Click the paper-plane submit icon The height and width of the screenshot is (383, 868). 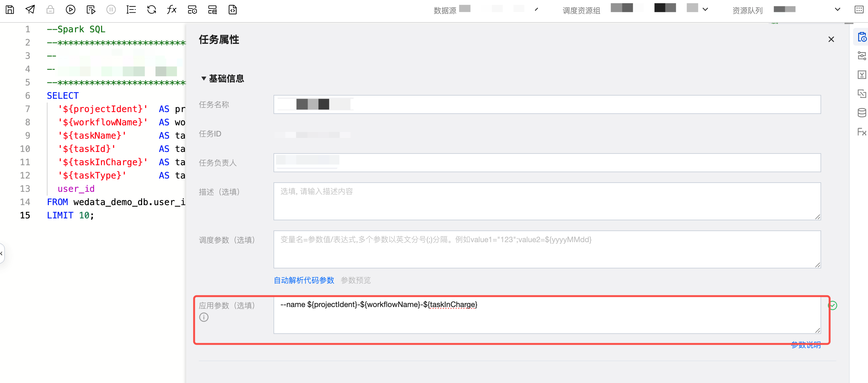click(x=30, y=10)
